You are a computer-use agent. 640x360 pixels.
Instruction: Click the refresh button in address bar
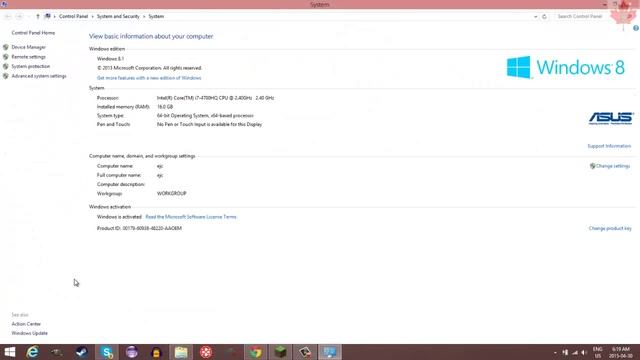coord(544,16)
